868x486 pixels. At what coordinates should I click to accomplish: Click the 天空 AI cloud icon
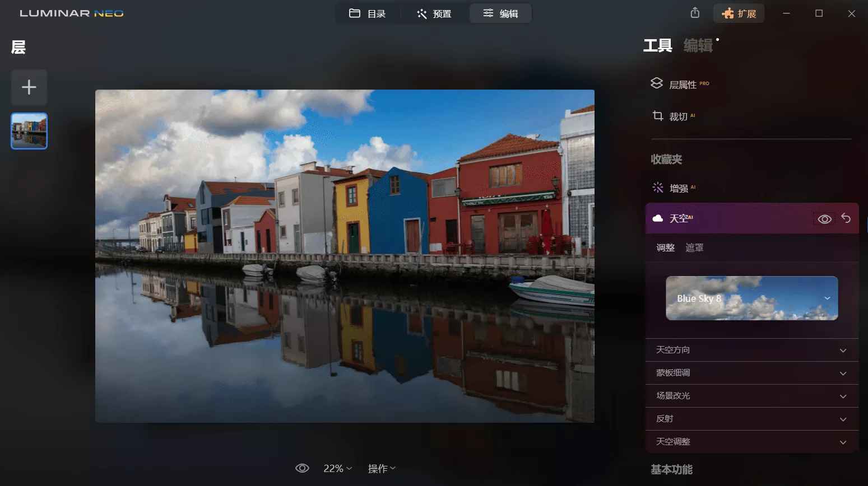click(x=658, y=218)
